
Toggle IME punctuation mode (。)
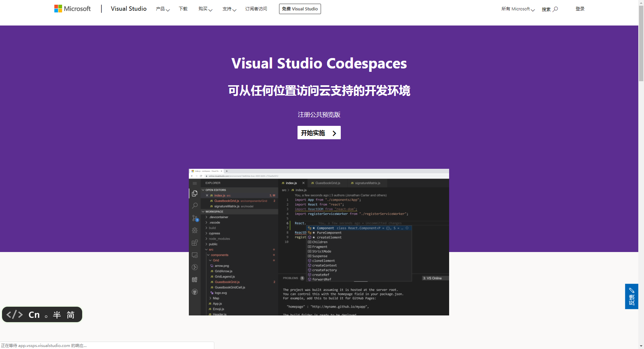tap(46, 316)
